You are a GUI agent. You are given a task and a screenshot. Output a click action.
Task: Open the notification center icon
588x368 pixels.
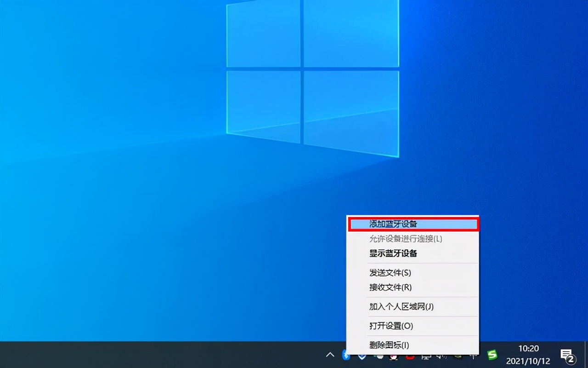pos(568,355)
